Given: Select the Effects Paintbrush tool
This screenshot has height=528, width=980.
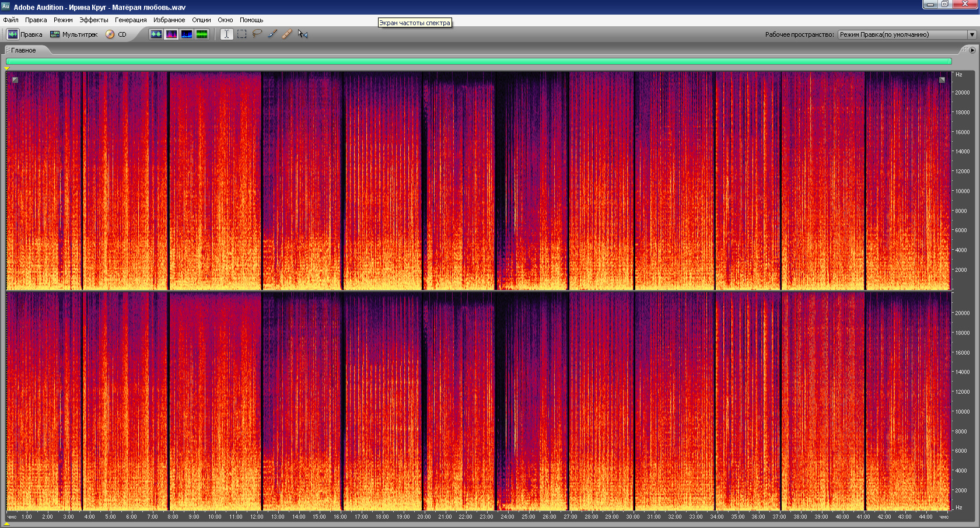Looking at the screenshot, I should click(x=272, y=34).
